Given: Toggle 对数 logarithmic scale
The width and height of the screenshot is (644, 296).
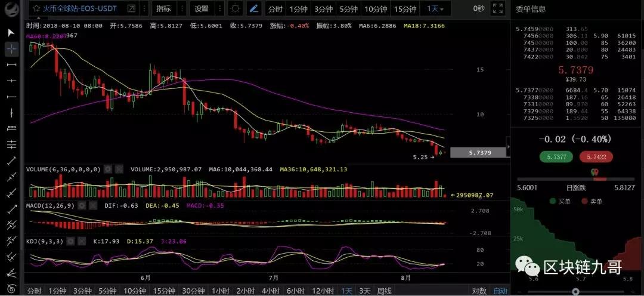Looking at the screenshot, I should tap(479, 291).
